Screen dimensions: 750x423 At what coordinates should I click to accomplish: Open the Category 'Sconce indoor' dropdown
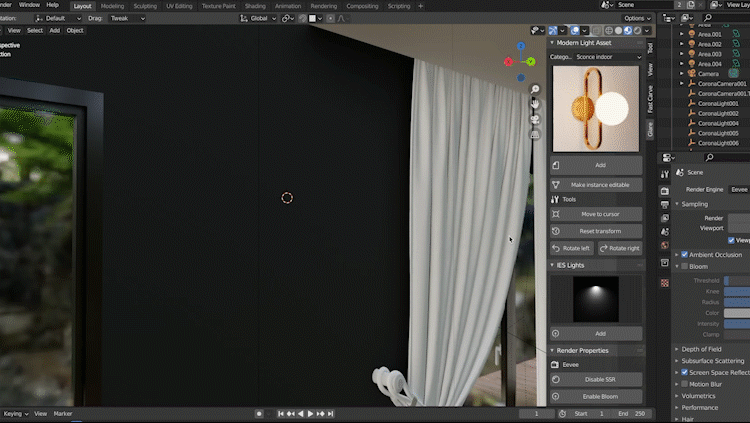click(608, 57)
